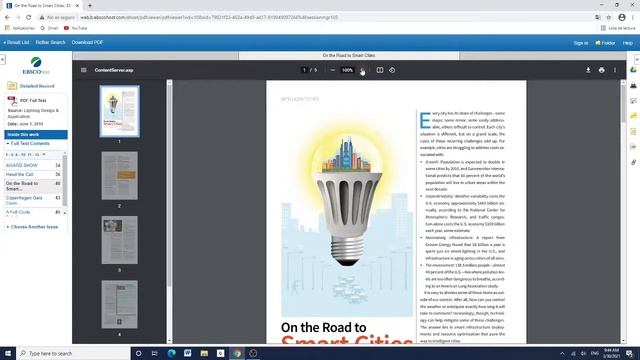Click the EBSCOhost logo
This screenshot has height=360, width=640.
pyautogui.click(x=36, y=66)
